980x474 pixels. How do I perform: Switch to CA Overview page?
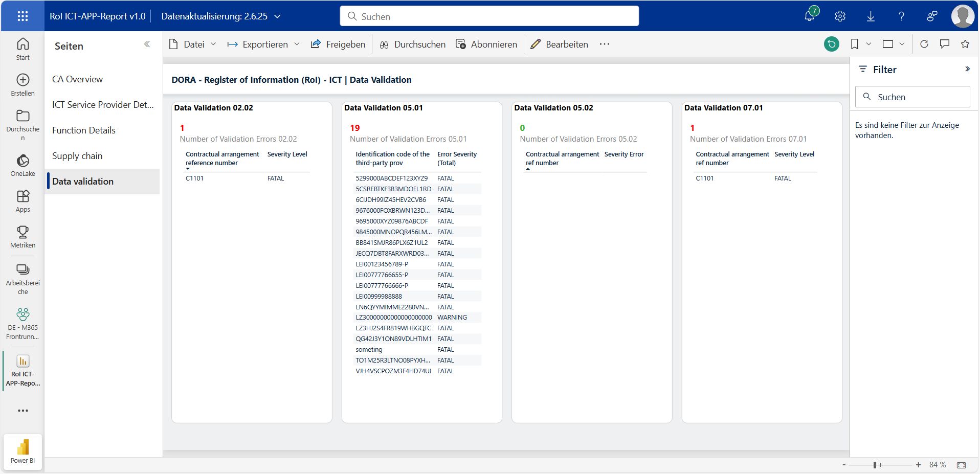77,79
